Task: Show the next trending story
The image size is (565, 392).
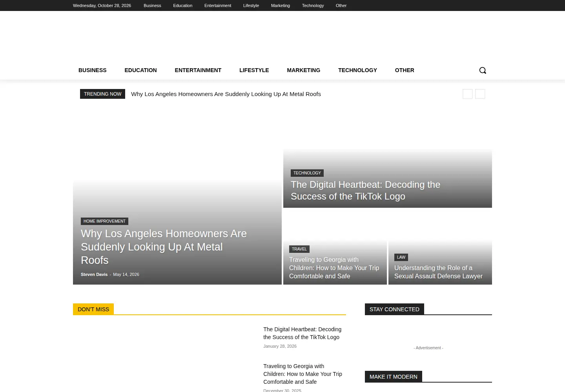Action: [x=480, y=94]
